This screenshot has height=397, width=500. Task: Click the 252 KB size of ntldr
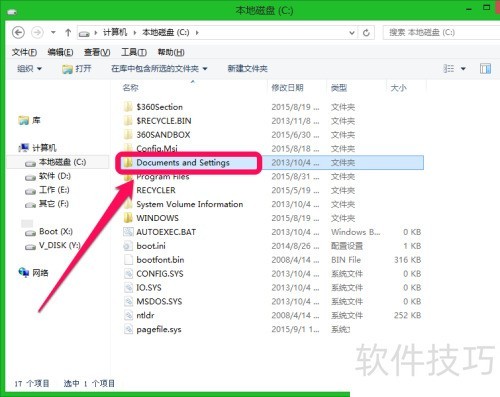coord(407,315)
